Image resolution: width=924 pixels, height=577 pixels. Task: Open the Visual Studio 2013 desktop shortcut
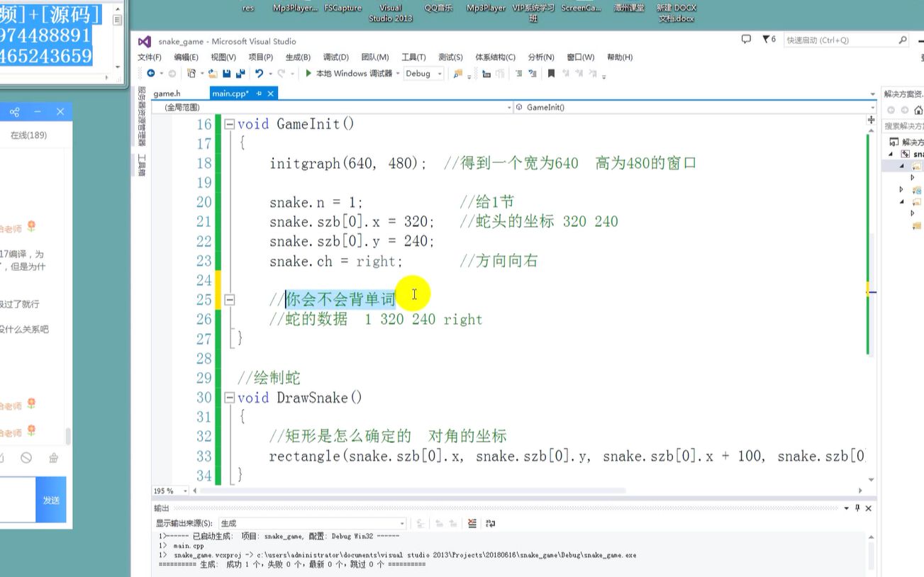coord(390,13)
